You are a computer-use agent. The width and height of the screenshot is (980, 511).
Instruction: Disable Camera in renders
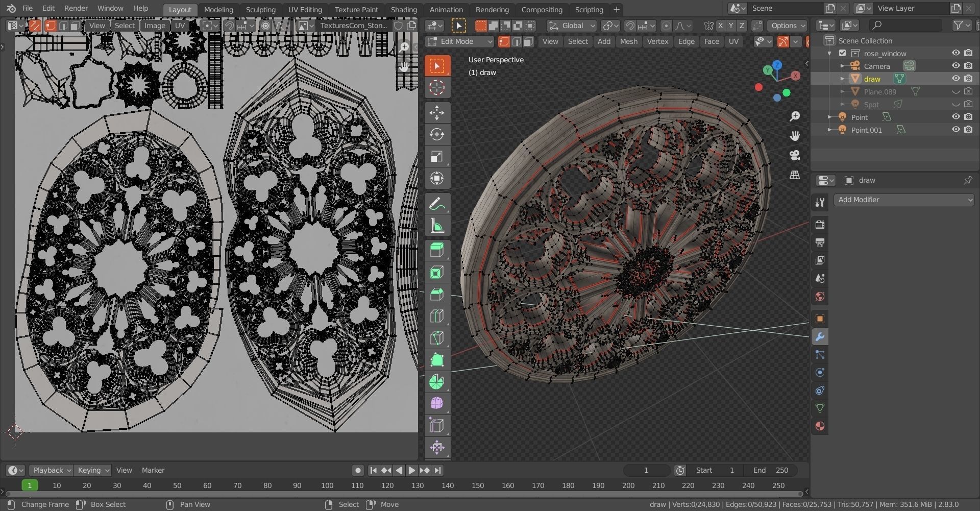968,66
